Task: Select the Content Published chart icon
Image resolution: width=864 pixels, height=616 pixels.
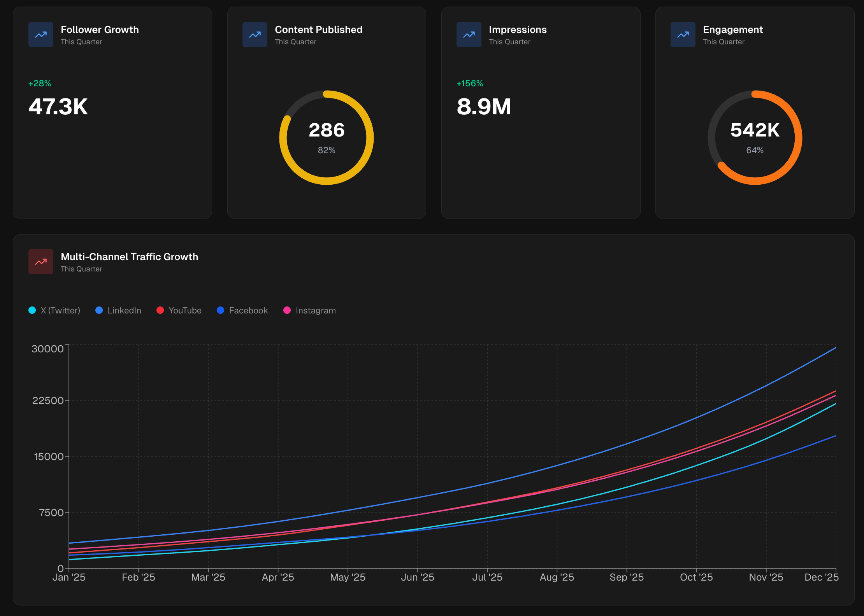Action: [x=255, y=35]
